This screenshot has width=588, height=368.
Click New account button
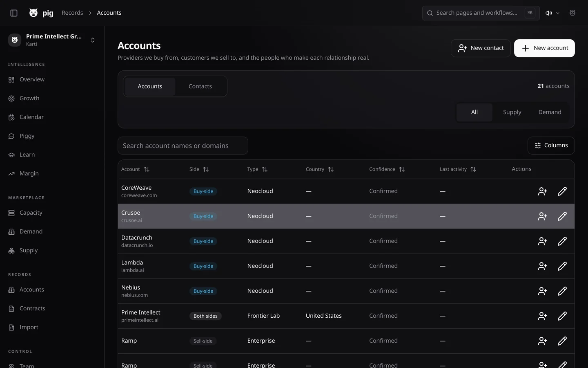coord(544,48)
